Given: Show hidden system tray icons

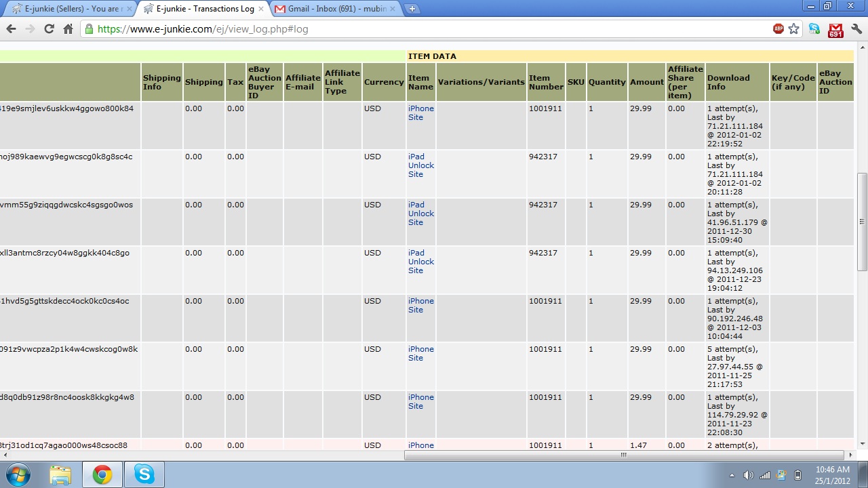Looking at the screenshot, I should coord(733,475).
